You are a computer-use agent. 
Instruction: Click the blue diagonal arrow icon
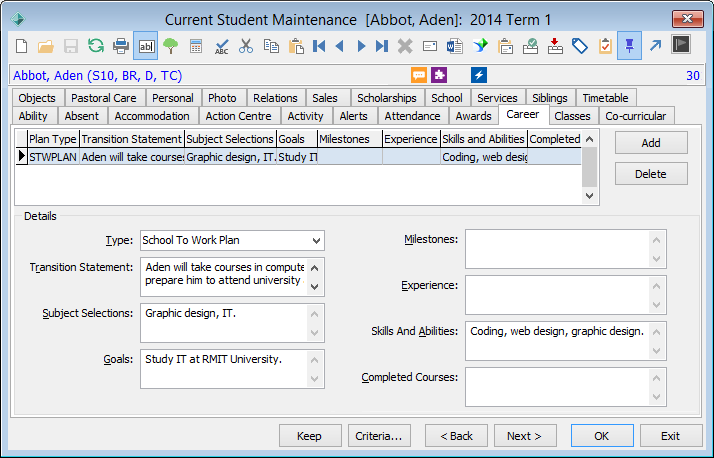tap(655, 46)
